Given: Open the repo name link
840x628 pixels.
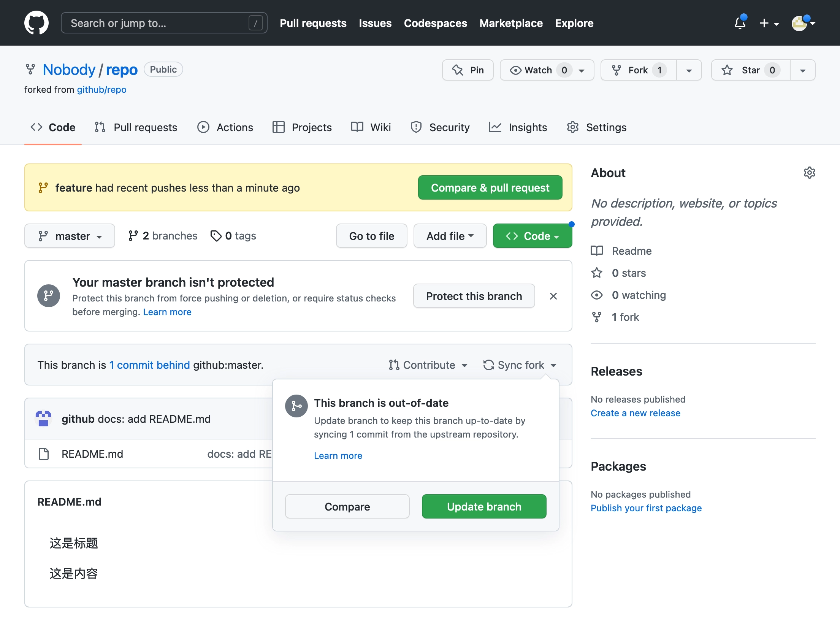Looking at the screenshot, I should pyautogui.click(x=122, y=70).
